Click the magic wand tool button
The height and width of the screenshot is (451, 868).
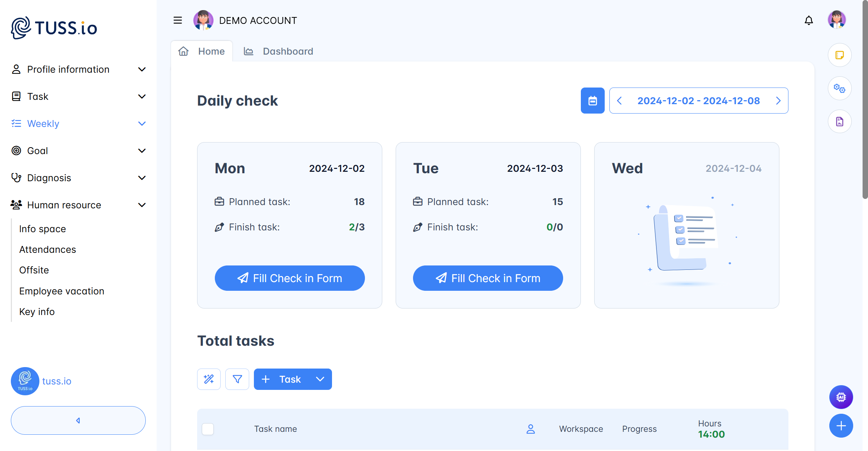coord(209,379)
